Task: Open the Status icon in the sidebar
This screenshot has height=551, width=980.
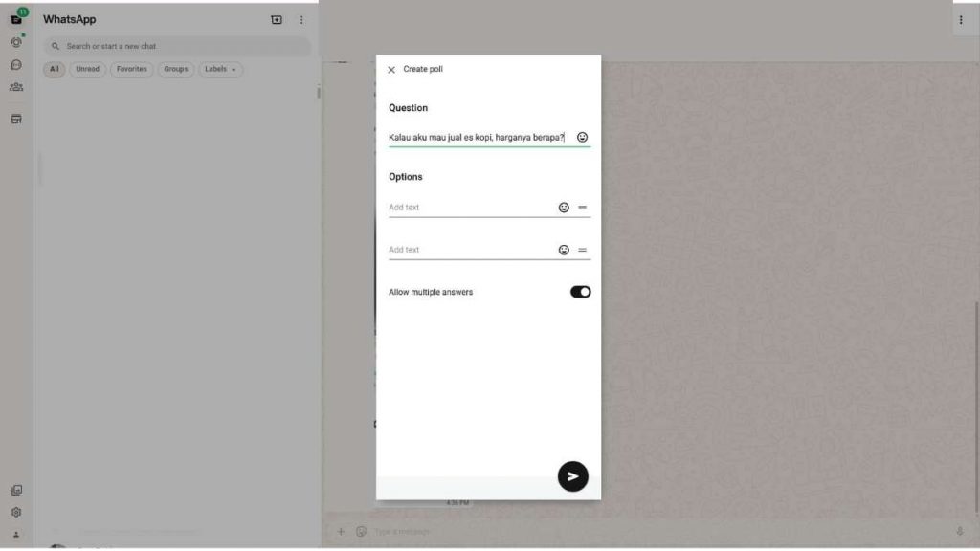Action: 16,42
